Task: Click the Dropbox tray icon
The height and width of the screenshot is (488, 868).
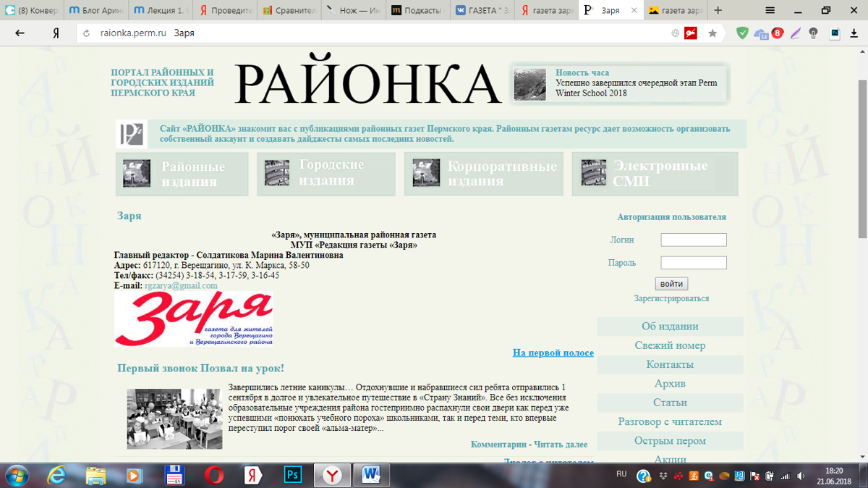Action: click(663, 476)
